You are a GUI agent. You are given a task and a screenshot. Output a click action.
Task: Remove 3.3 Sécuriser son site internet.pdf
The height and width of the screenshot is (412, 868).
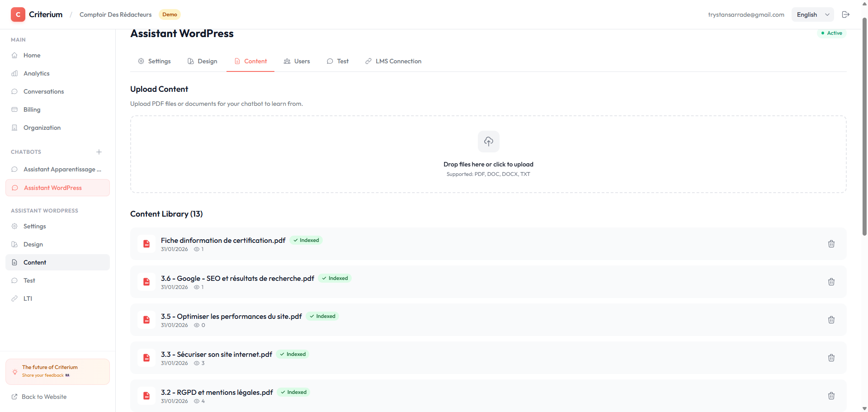click(831, 358)
